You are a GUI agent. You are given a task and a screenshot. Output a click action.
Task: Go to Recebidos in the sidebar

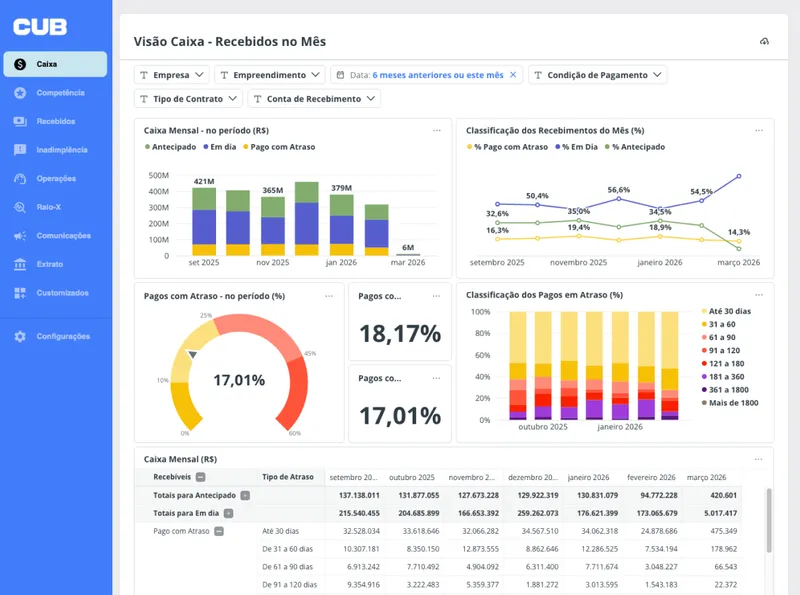coord(55,121)
